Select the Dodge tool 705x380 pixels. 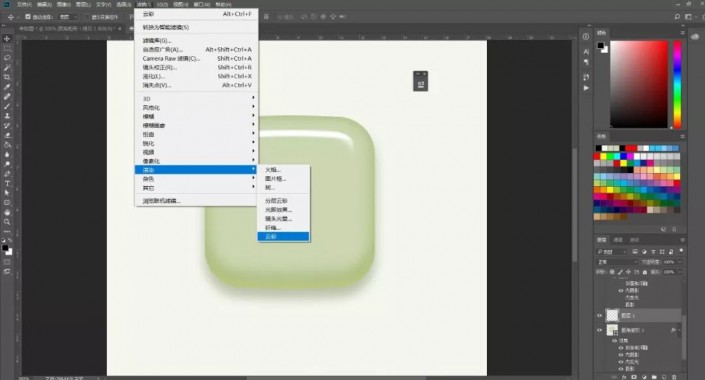coord(7,164)
